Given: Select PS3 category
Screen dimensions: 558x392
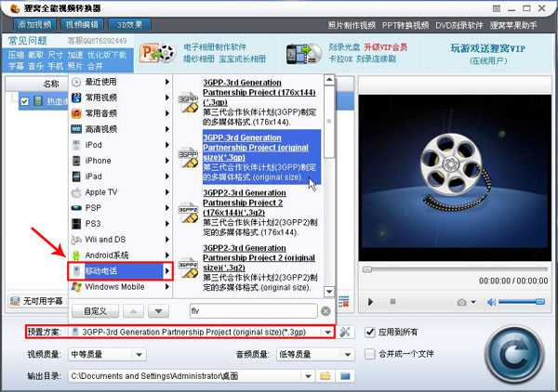Looking at the screenshot, I should tap(121, 224).
